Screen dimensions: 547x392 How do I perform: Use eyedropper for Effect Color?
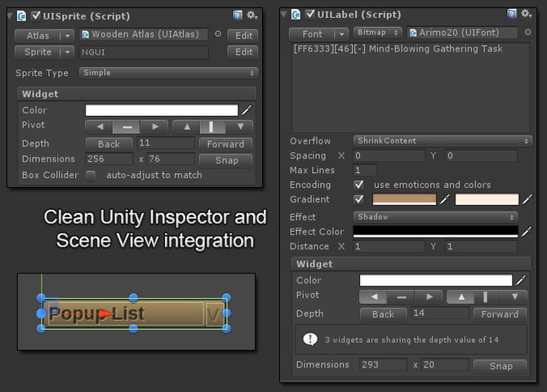[x=527, y=231]
